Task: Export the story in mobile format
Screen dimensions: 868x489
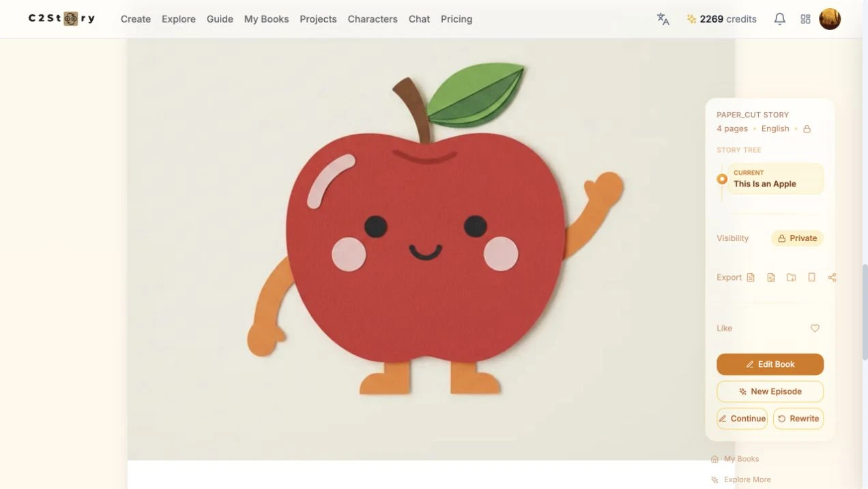Action: point(811,277)
